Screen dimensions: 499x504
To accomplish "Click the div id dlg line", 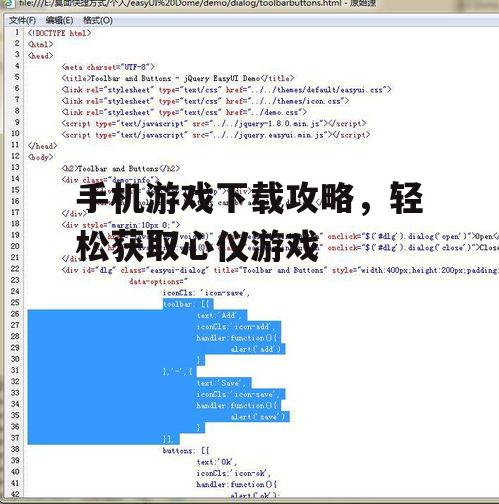I will click(x=280, y=270).
